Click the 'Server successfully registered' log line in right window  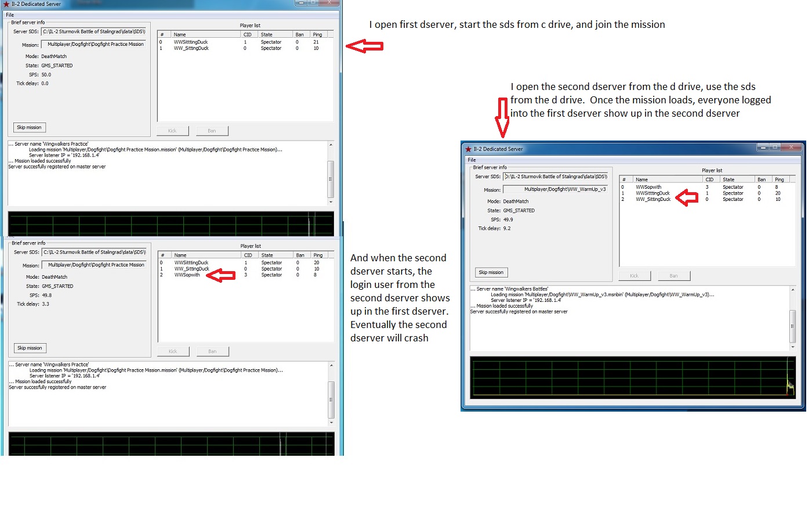[x=519, y=312]
